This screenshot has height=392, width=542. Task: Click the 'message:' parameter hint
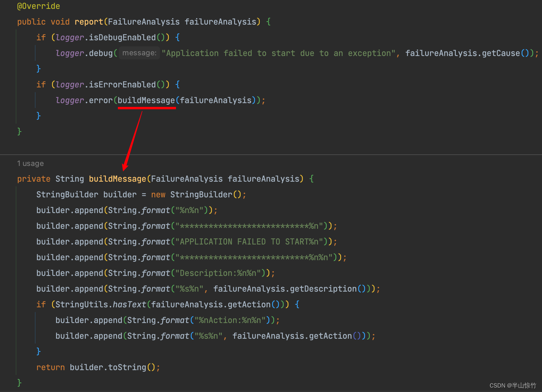(139, 53)
